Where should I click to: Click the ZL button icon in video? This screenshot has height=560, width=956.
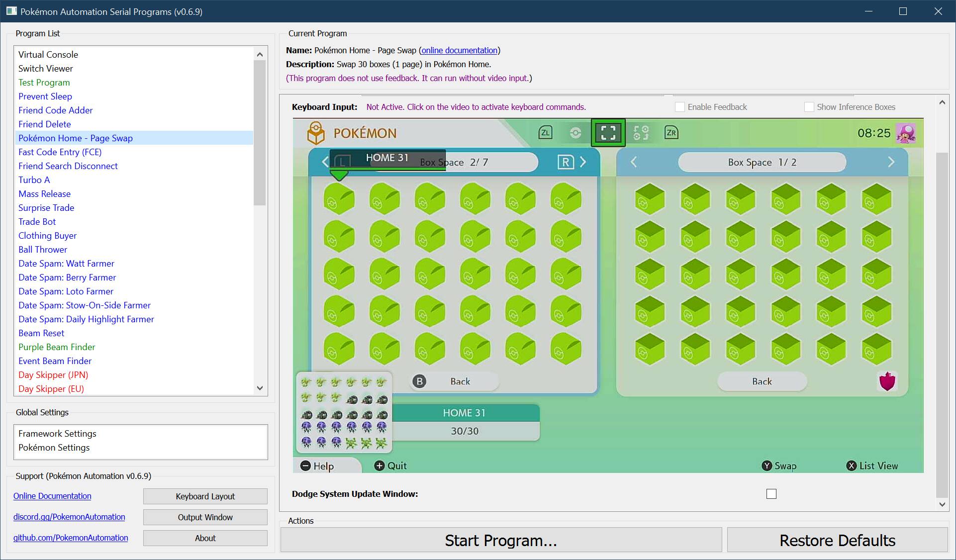click(x=545, y=133)
